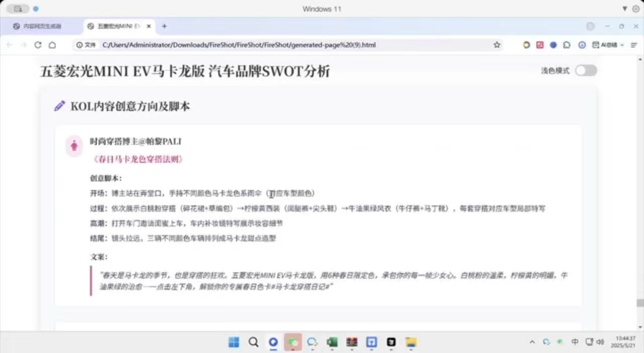Image resolution: width=644 pixels, height=353 pixels.
Task: Click the red square extension icon
Action: [x=540, y=45]
